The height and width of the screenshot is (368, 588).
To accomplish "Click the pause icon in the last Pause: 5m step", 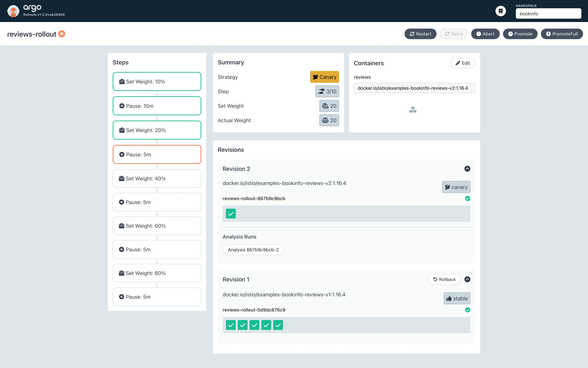I will 121,297.
